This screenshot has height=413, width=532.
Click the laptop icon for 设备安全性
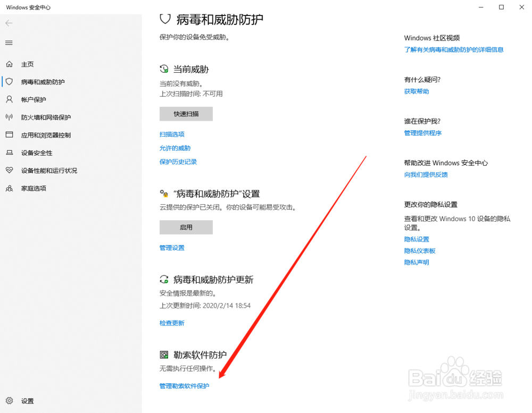point(9,153)
